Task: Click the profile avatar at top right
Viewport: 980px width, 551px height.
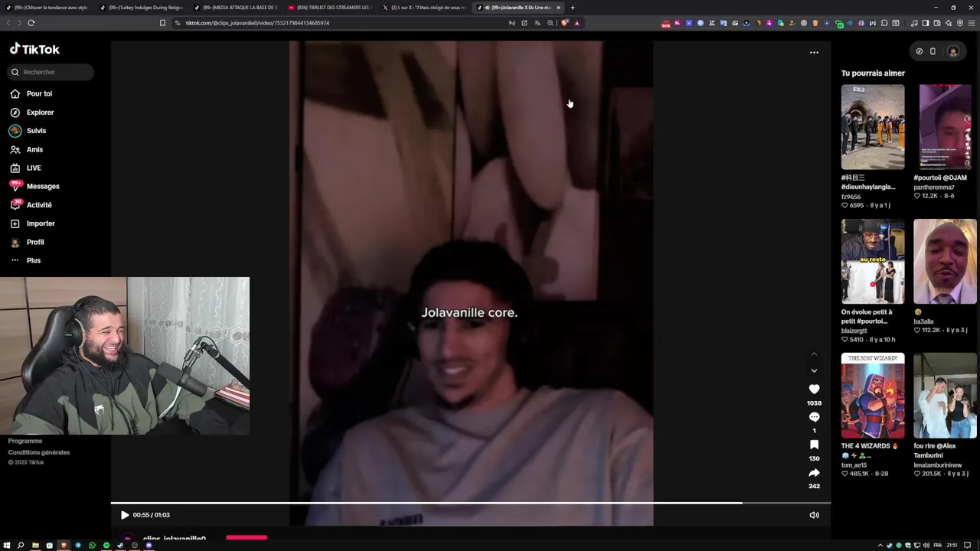Action: (953, 51)
